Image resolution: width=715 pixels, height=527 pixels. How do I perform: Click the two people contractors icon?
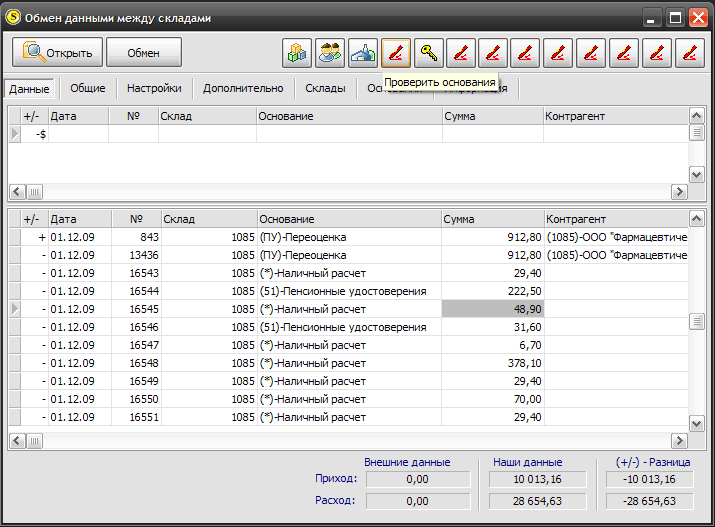[330, 53]
